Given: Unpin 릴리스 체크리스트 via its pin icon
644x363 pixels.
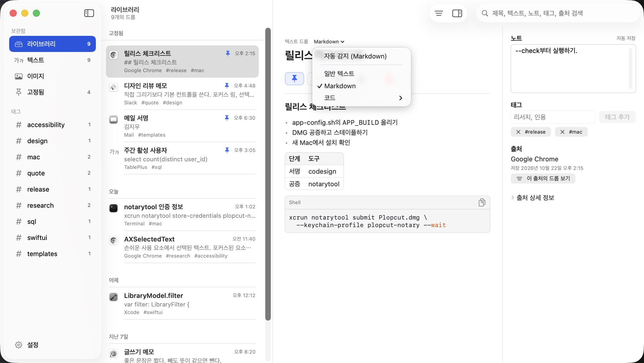Looking at the screenshot, I should [228, 53].
